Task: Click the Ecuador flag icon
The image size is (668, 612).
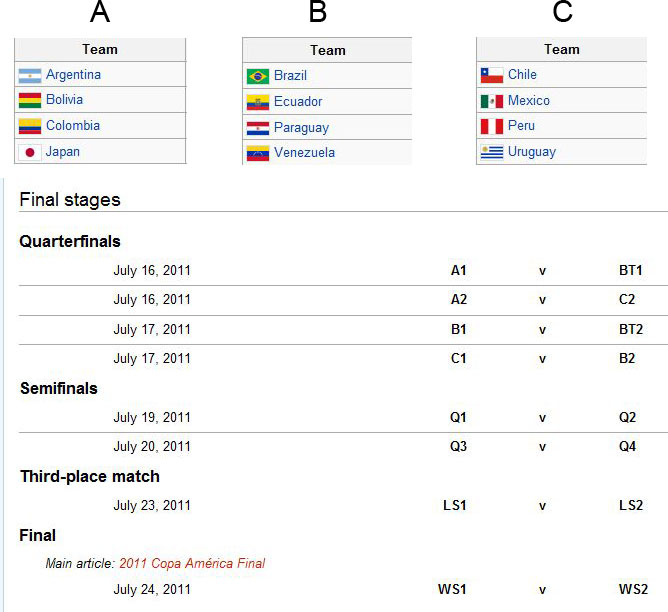Action: (x=258, y=103)
